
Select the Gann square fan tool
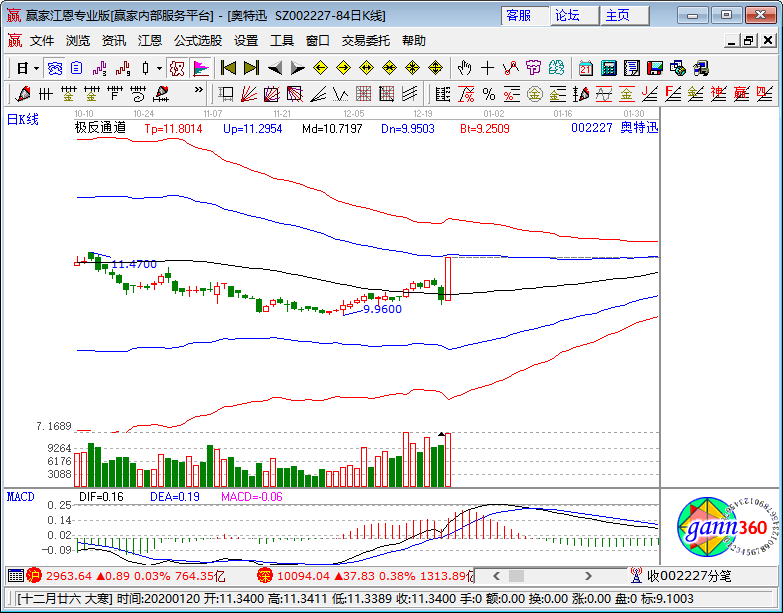(272, 93)
